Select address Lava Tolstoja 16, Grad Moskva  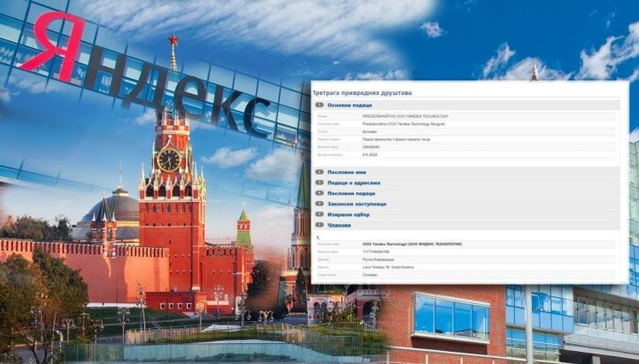388,268
